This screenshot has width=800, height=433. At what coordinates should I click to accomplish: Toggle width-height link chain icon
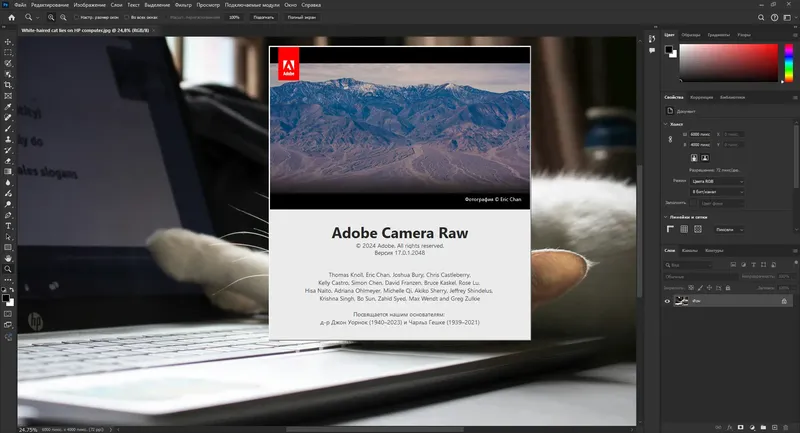[670, 139]
